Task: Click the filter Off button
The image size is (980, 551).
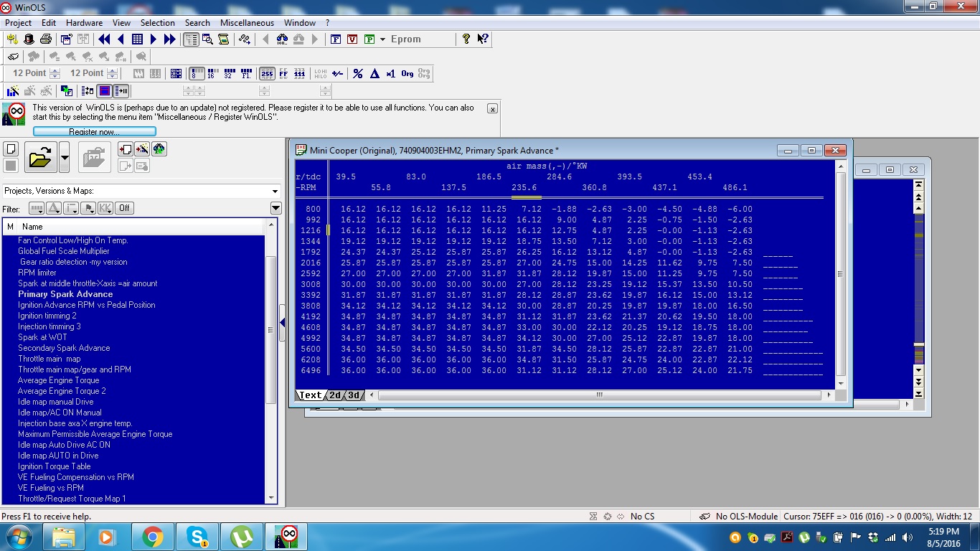Action: (x=124, y=208)
